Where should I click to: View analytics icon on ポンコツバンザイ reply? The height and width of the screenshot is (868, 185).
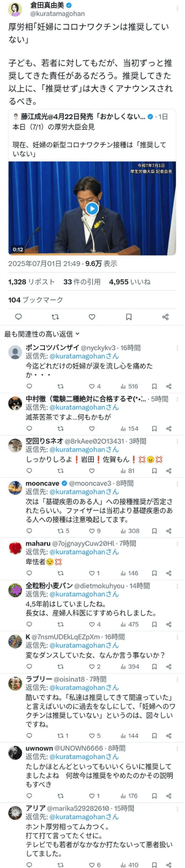click(129, 386)
